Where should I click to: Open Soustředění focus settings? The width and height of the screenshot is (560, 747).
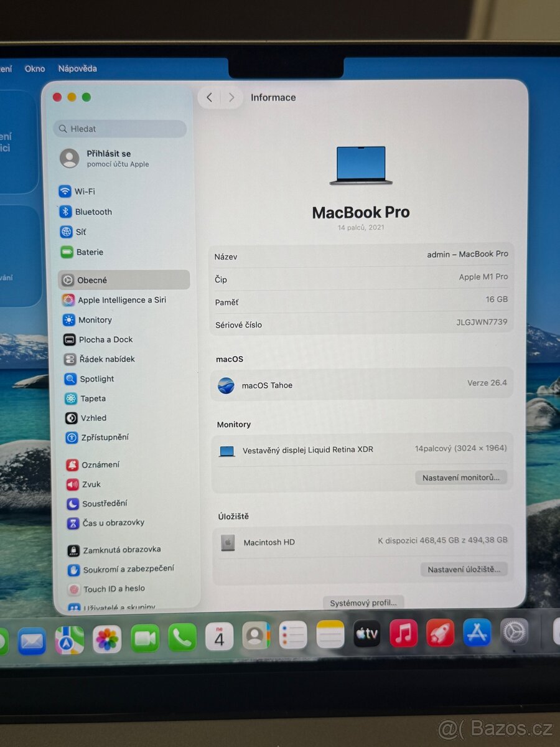(x=97, y=504)
